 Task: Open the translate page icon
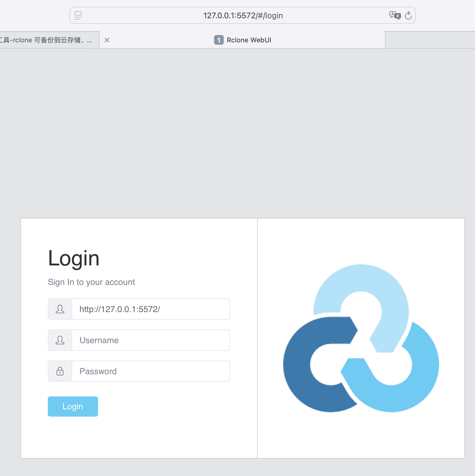pos(395,15)
